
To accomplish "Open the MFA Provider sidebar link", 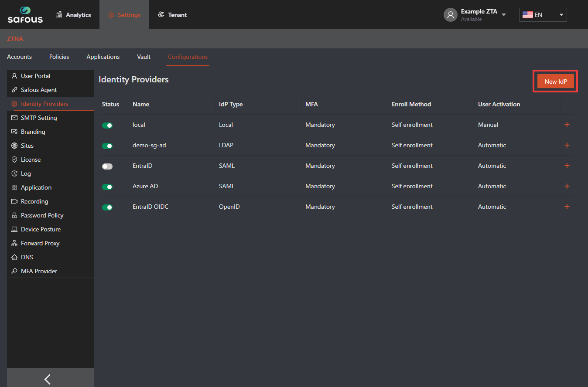I will (39, 271).
